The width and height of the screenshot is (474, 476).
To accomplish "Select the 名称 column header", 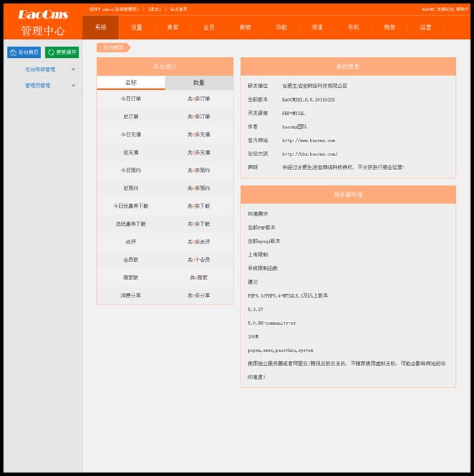I will pyautogui.click(x=131, y=82).
